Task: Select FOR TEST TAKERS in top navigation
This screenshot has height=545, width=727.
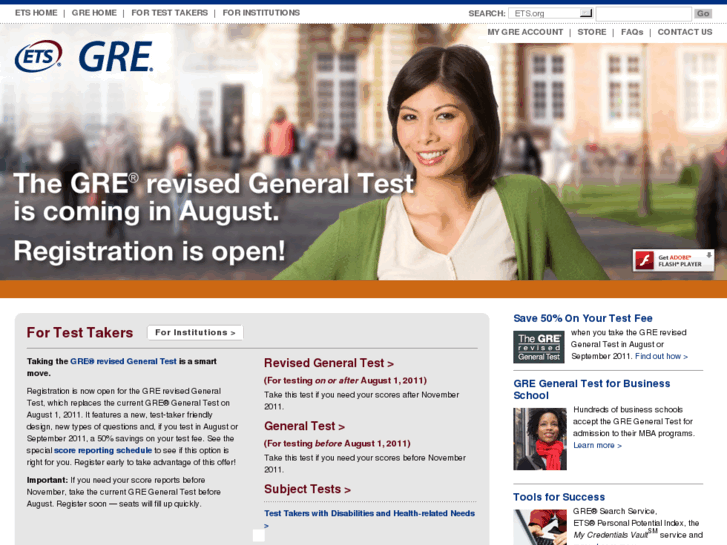Action: click(x=170, y=13)
